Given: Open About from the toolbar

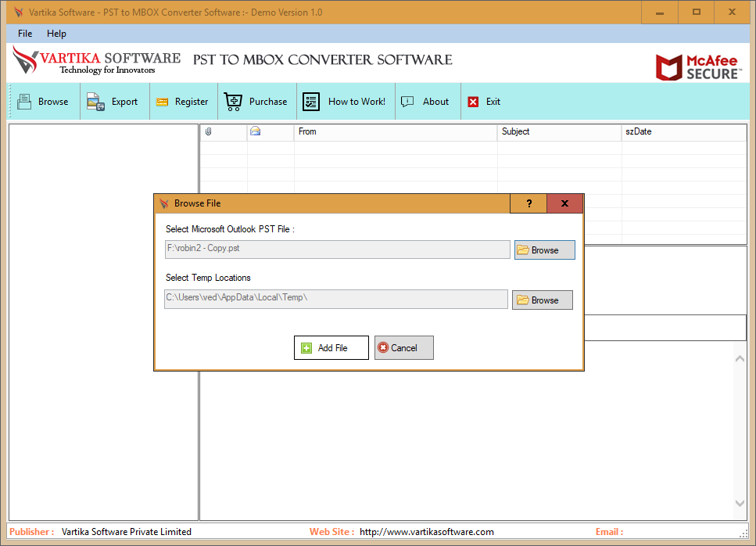Looking at the screenshot, I should tap(428, 102).
